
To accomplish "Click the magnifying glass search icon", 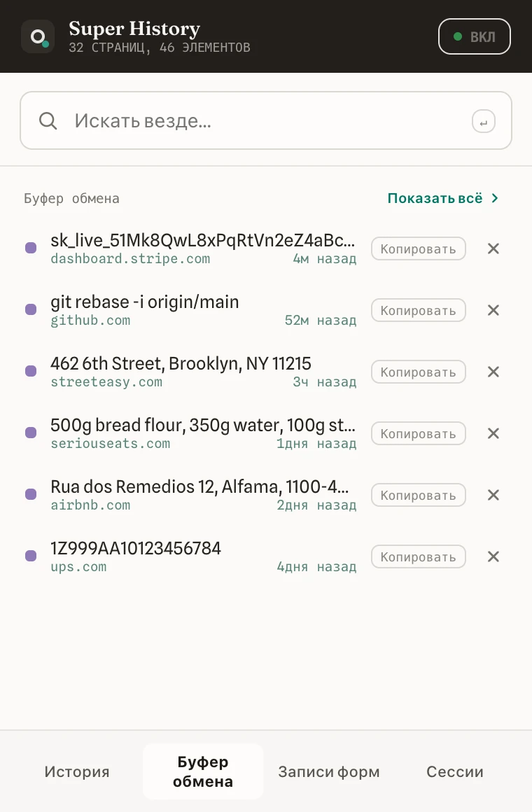I will pyautogui.click(x=48, y=120).
